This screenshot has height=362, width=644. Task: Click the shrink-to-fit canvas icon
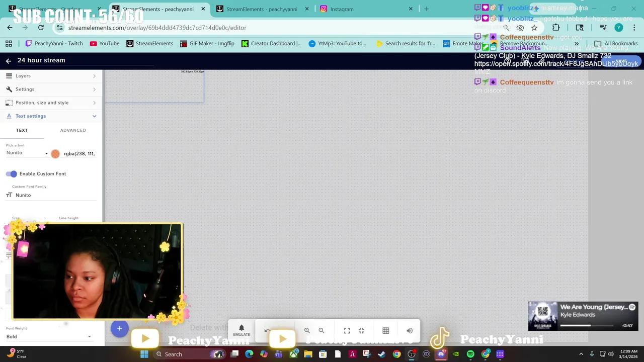click(x=361, y=331)
